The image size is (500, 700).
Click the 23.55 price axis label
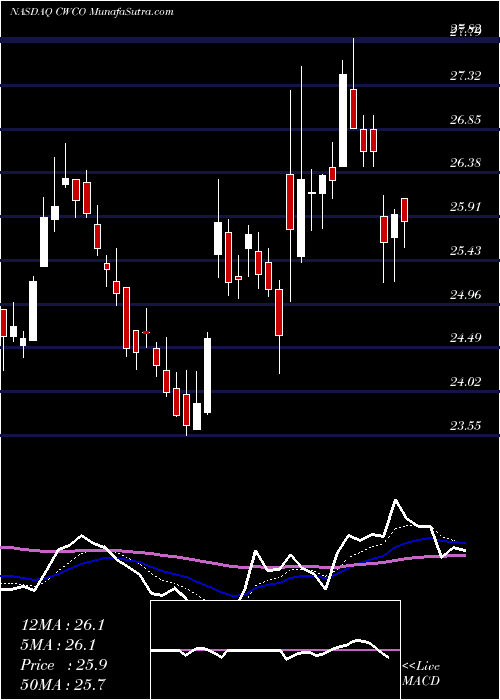[x=465, y=425]
